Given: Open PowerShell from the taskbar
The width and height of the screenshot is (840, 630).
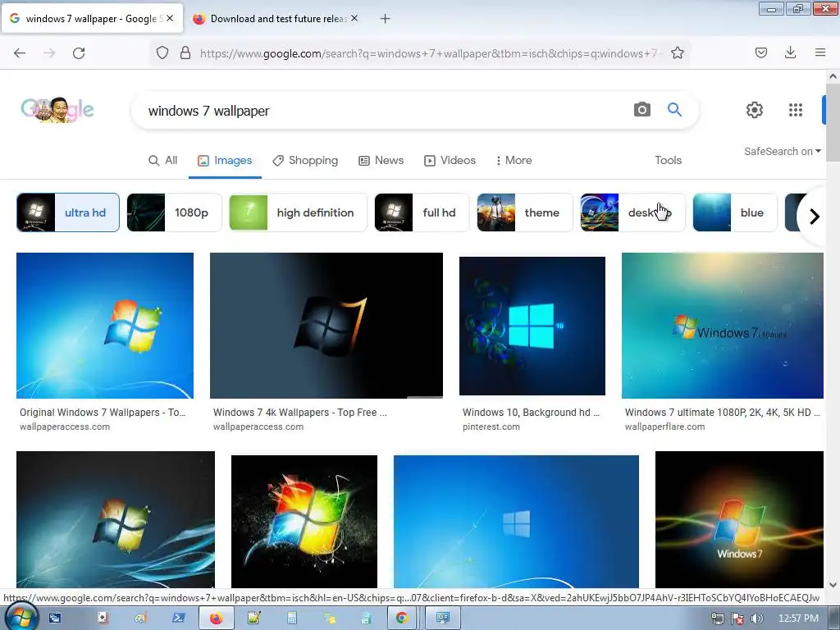Looking at the screenshot, I should click(178, 619).
